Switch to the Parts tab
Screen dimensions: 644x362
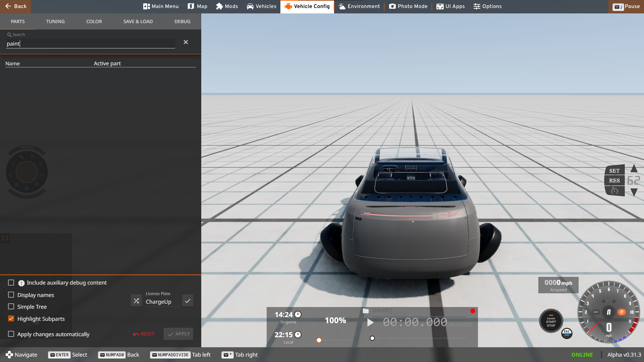[x=18, y=21]
